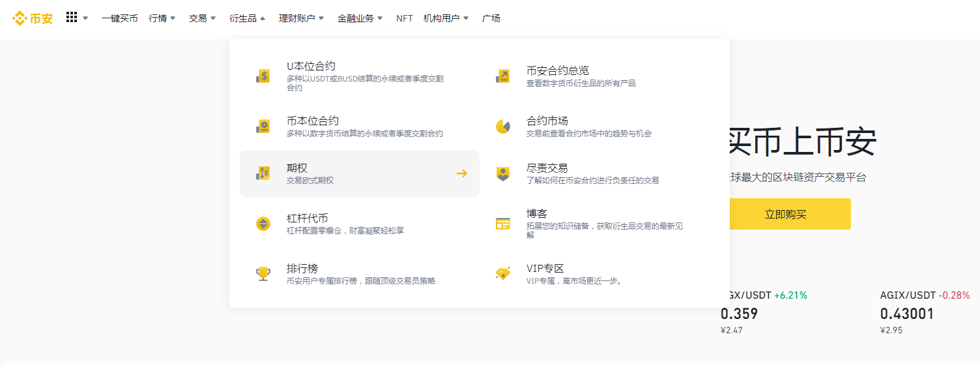
Task: Click the 尽责交易 person icon
Action: [503, 173]
